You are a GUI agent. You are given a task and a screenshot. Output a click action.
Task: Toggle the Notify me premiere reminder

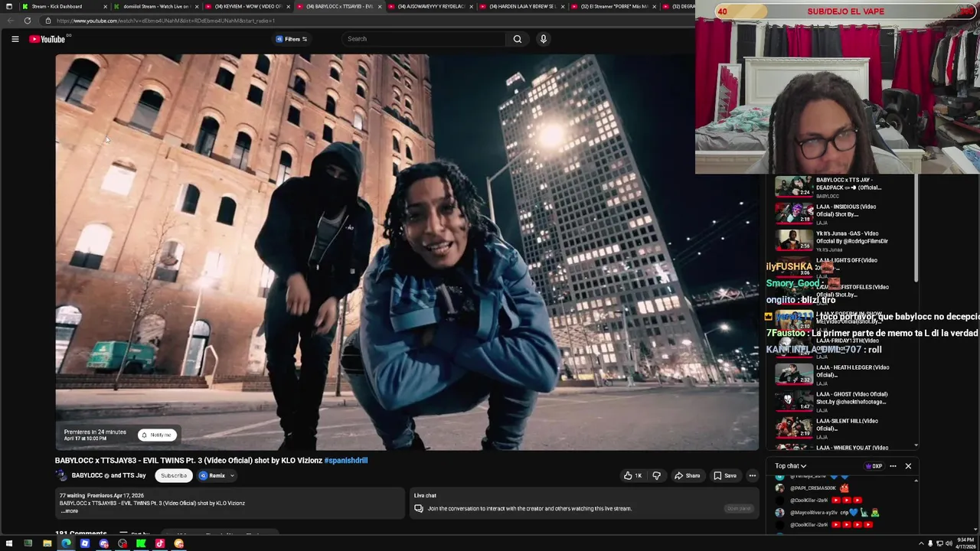pos(157,435)
